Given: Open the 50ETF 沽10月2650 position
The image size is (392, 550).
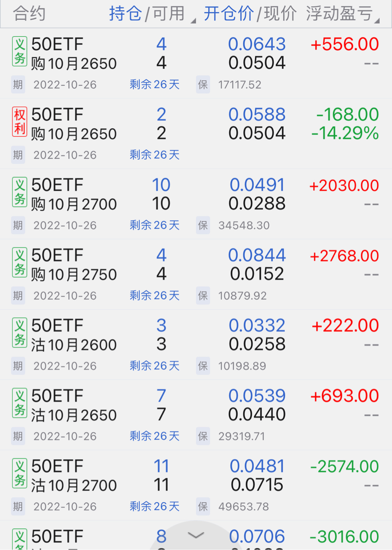Looking at the screenshot, I should (73, 406).
